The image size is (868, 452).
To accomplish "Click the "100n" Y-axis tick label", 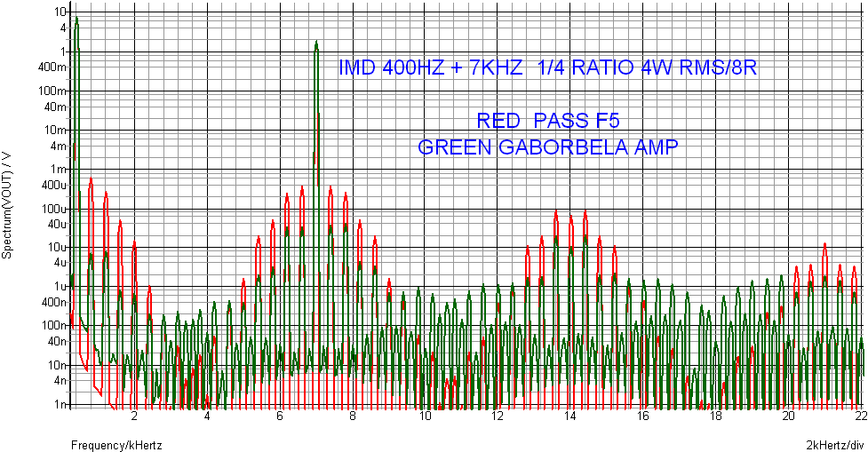I will click(53, 325).
